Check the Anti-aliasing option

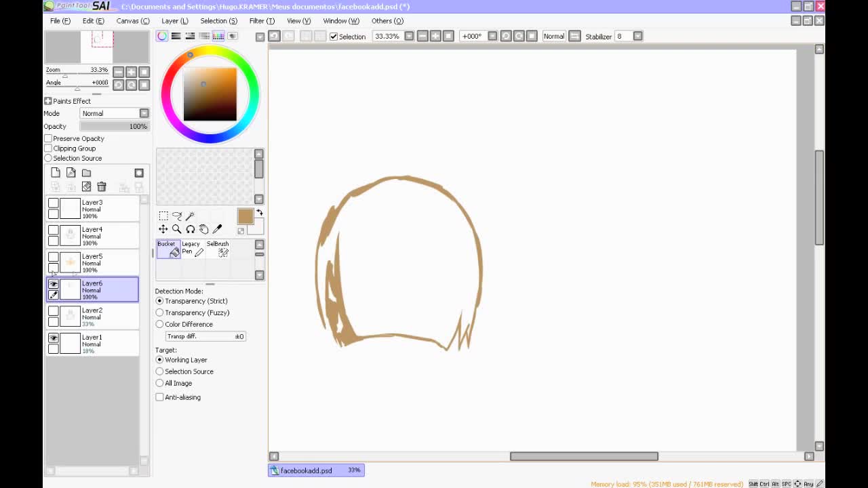click(159, 397)
